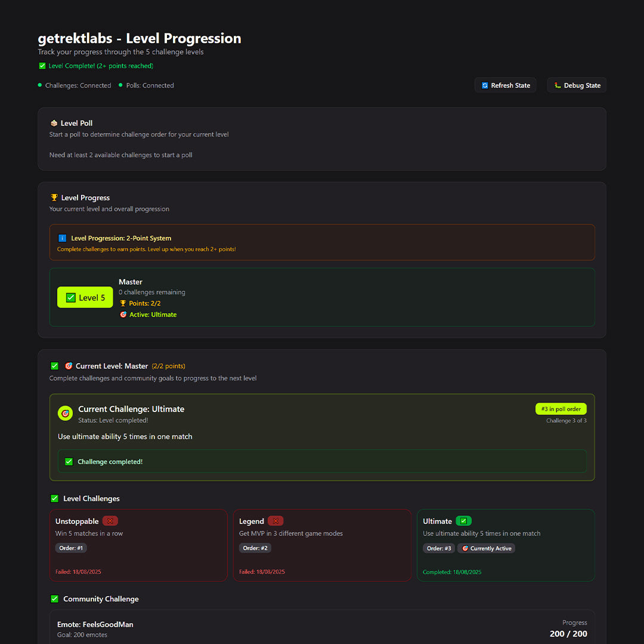Click the green Level 5 badge
This screenshot has height=644, width=644.
click(x=85, y=298)
